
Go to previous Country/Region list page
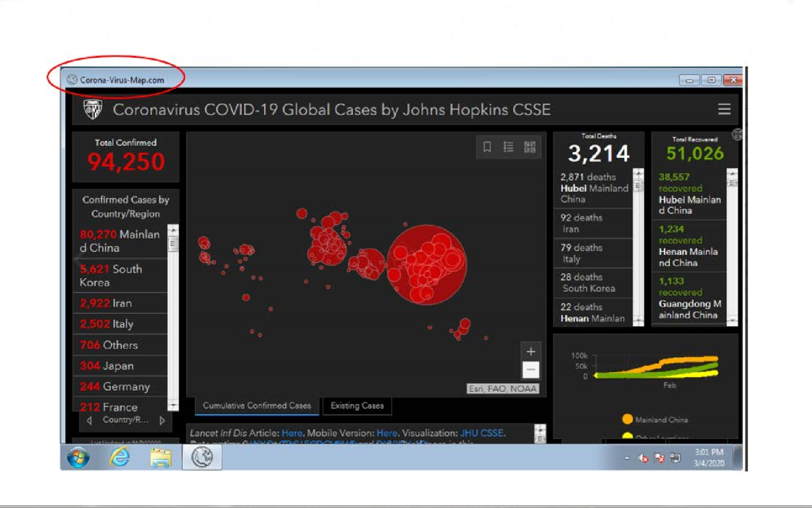[90, 420]
